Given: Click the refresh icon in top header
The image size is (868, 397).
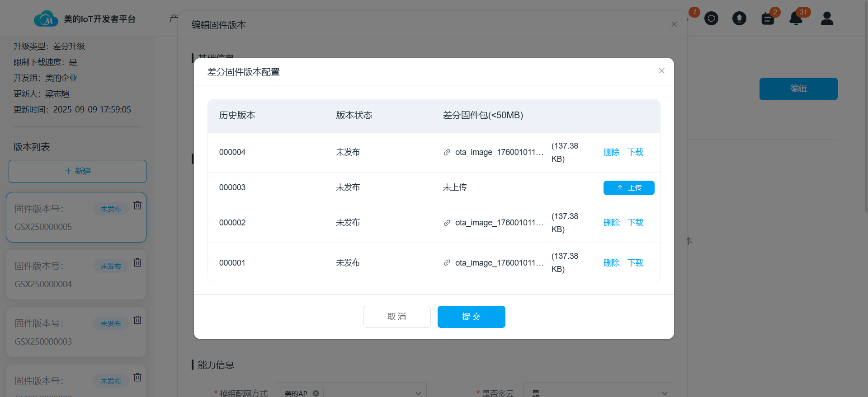Looking at the screenshot, I should (x=711, y=19).
